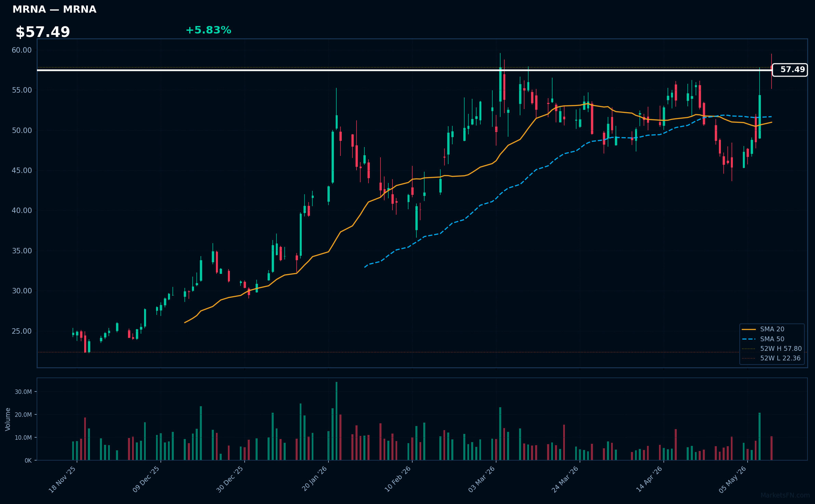Select the SMA 50 legend entry
This screenshot has height=504, width=815.
click(x=772, y=339)
